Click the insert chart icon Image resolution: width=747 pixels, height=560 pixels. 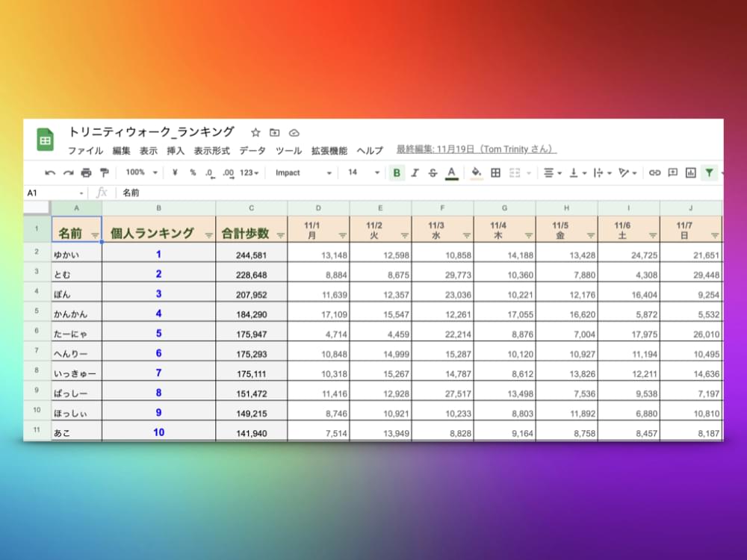pyautogui.click(x=691, y=172)
